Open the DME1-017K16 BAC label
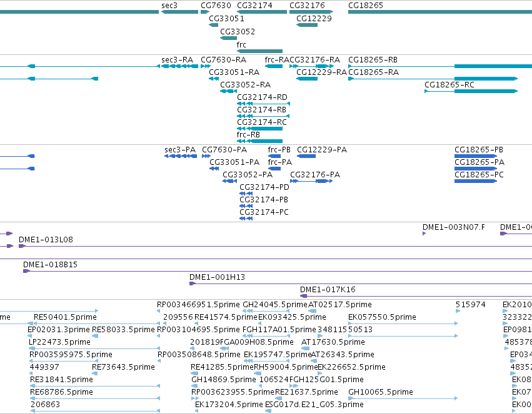Screen dimensions: 532x414 (x=328, y=290)
